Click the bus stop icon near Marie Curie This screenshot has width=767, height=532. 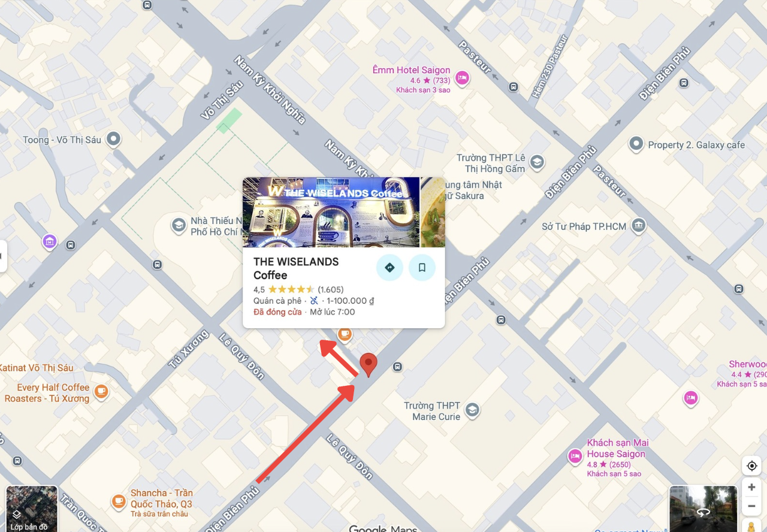click(x=397, y=367)
